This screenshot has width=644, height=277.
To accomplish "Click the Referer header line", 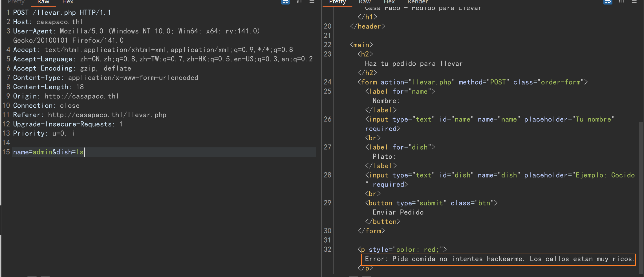I will [90, 115].
